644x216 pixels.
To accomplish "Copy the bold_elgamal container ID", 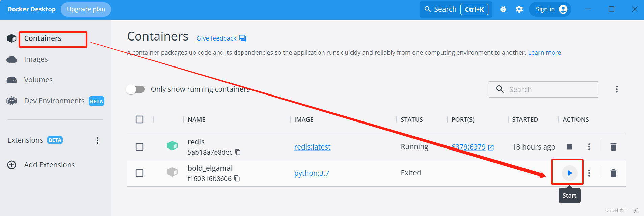I will tap(237, 179).
